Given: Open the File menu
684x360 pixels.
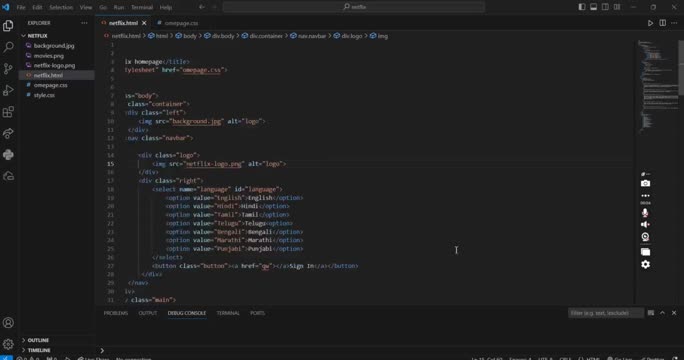Looking at the screenshot, I should point(21,7).
